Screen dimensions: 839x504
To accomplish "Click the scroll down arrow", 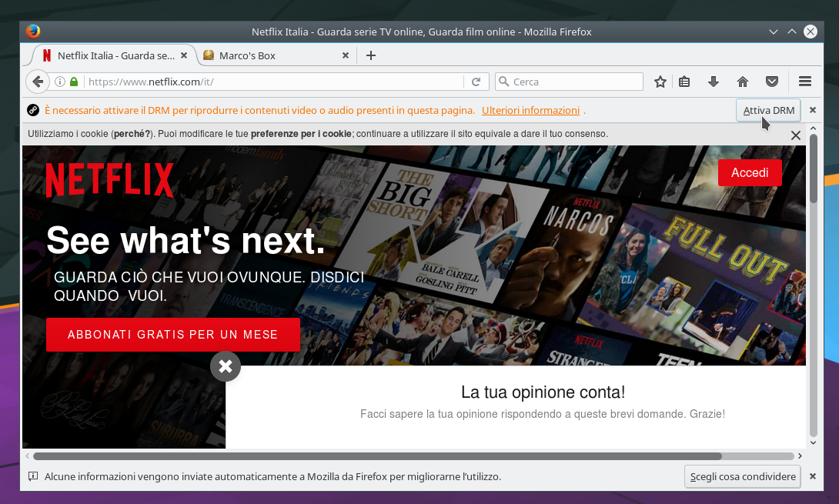I will 814,443.
